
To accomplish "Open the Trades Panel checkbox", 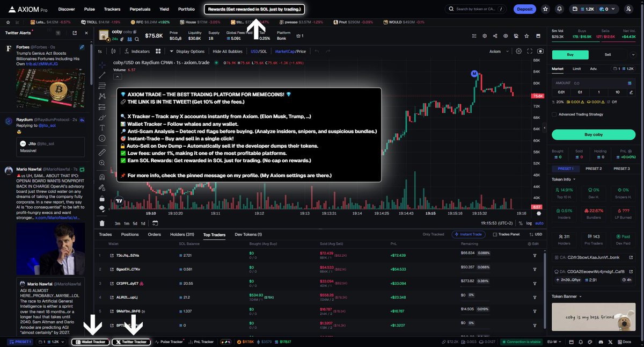I will 507,235.
